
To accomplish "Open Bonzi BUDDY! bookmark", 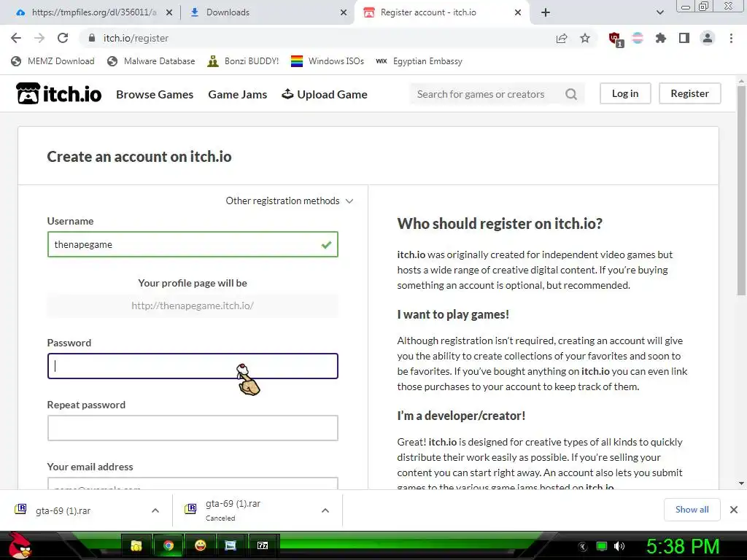I will pyautogui.click(x=243, y=61).
